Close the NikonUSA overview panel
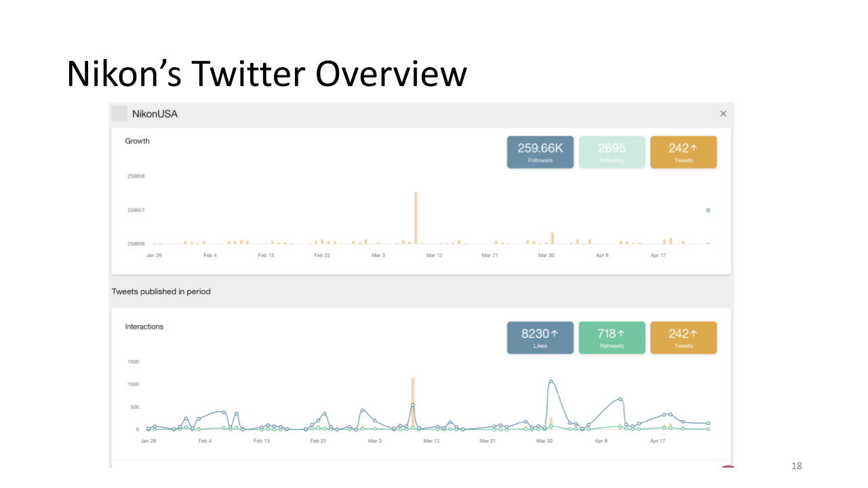The image size is (868, 488). point(723,114)
